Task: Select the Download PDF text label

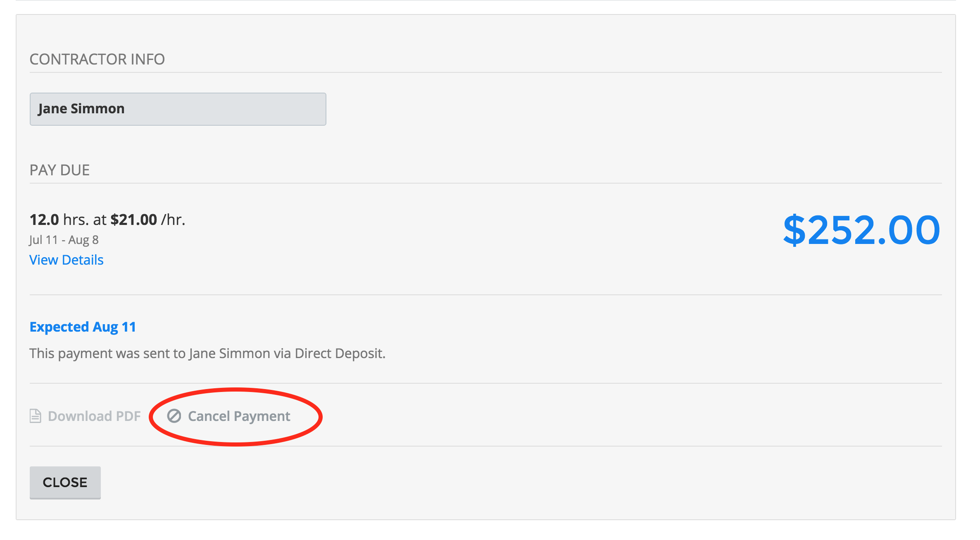Action: 94,416
